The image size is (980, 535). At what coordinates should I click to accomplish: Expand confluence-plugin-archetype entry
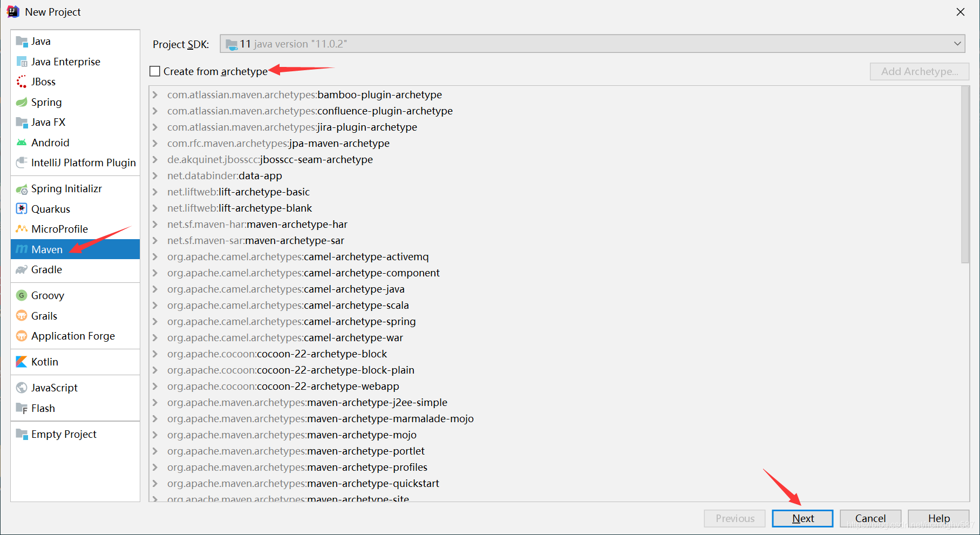[x=155, y=111]
